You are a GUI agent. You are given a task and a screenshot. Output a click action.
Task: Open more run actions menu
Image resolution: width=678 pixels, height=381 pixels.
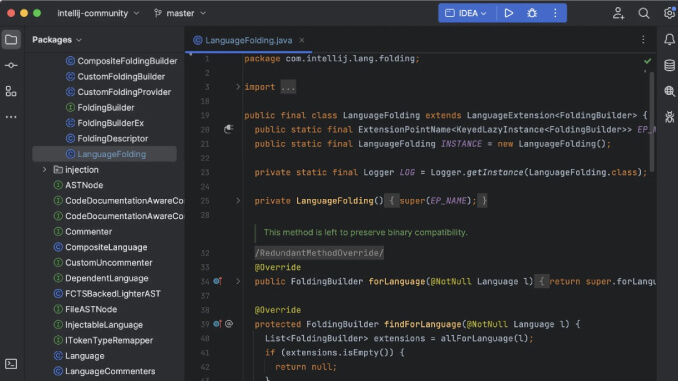pos(555,13)
